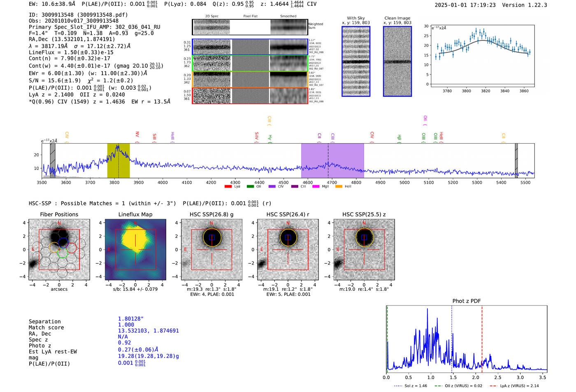Viewport: 576px width, 392px height.
Task: Click the Spec z value 'N/A'
Action: (x=123, y=336)
